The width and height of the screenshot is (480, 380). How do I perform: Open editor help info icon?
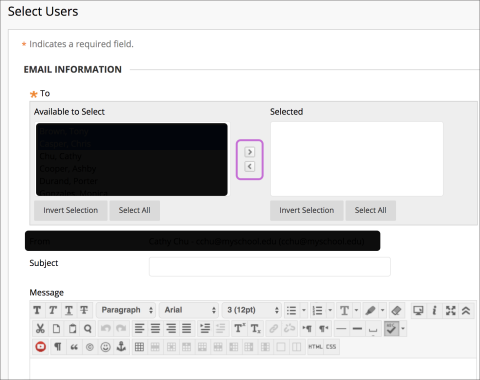[434, 311]
